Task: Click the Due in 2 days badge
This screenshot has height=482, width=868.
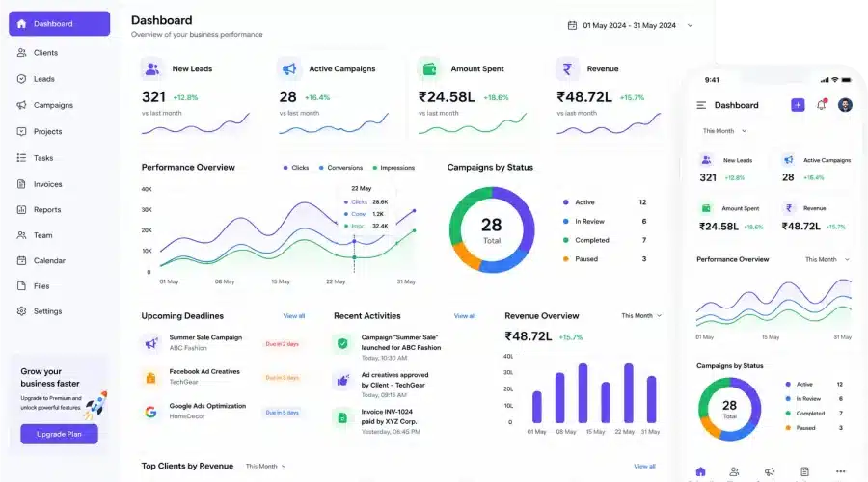Action: 282,344
